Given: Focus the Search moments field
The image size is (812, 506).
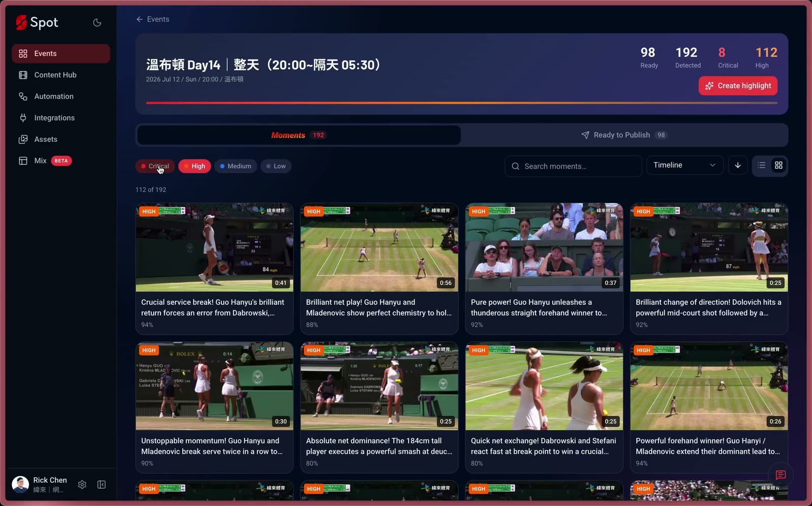Looking at the screenshot, I should pyautogui.click(x=573, y=166).
